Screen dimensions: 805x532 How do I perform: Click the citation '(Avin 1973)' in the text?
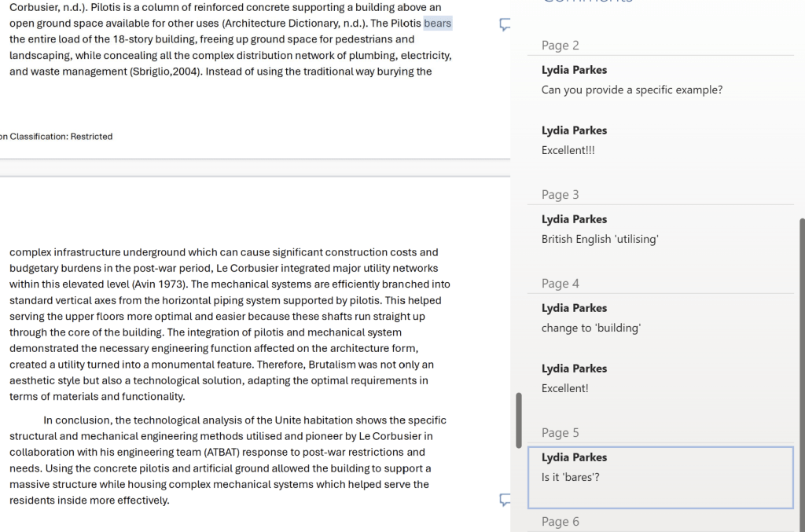click(160, 284)
